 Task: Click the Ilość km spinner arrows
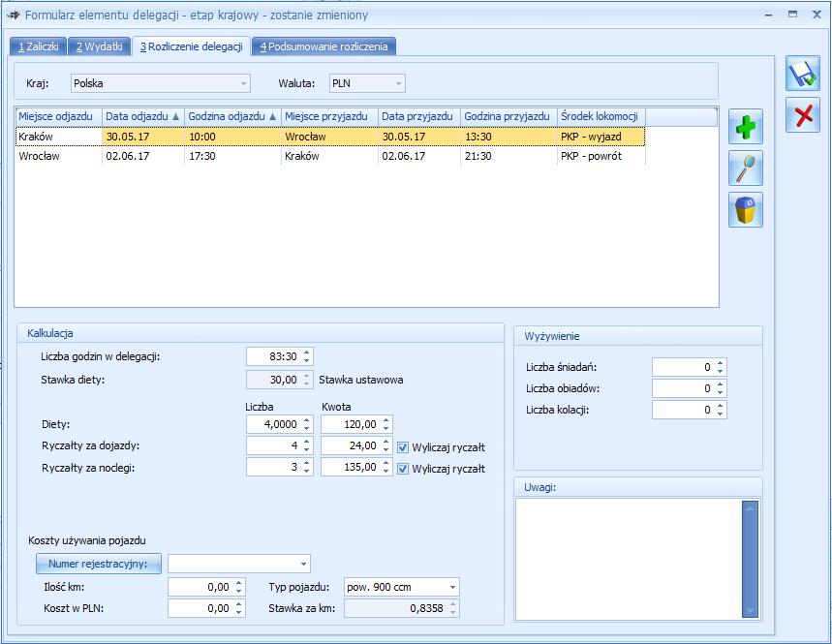[x=239, y=587]
